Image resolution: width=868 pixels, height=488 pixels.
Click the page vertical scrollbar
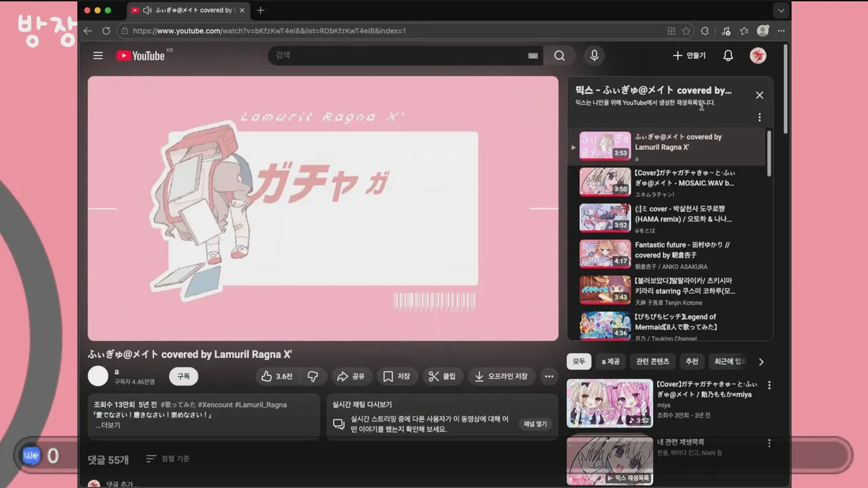(786, 88)
